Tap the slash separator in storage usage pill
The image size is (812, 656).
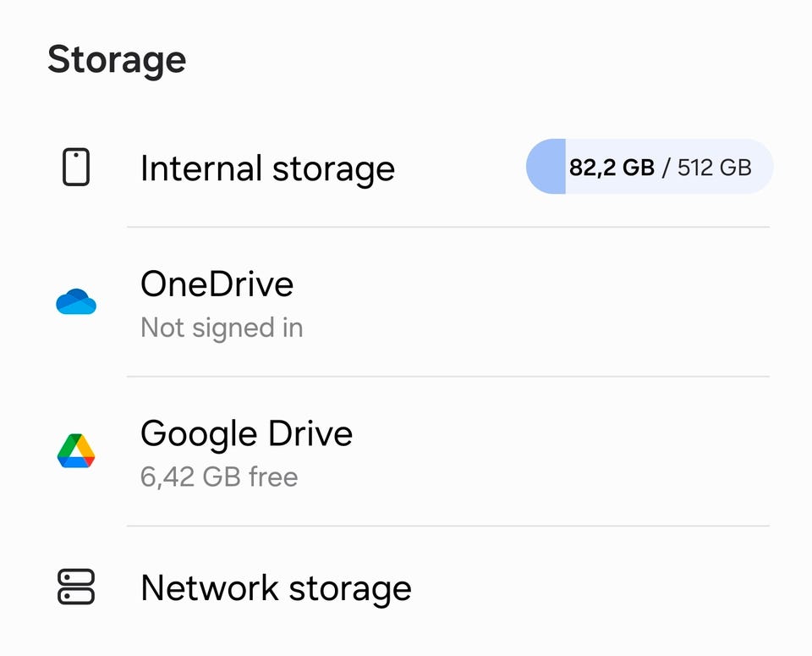[667, 168]
